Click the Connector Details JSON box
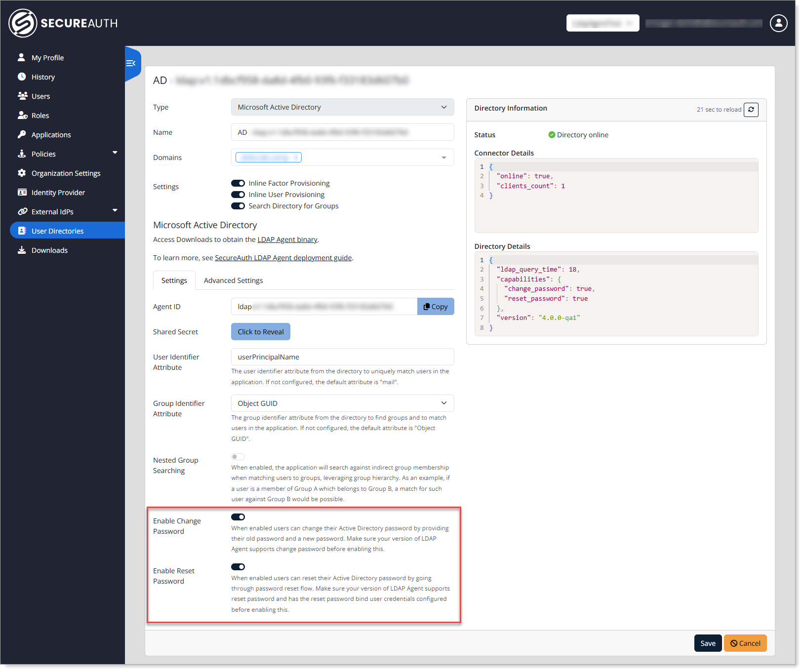Screen dimensions: 803x672 [616, 196]
